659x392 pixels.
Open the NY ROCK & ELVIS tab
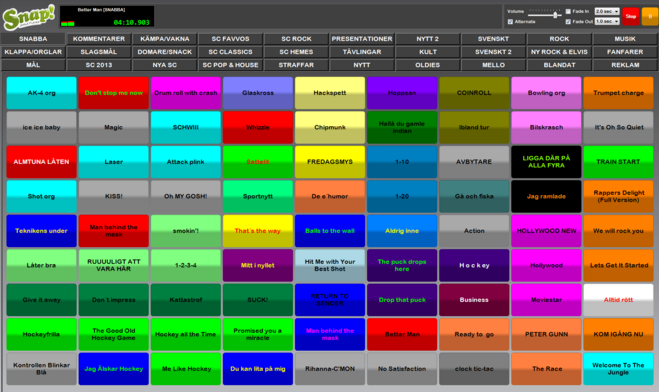(x=559, y=52)
